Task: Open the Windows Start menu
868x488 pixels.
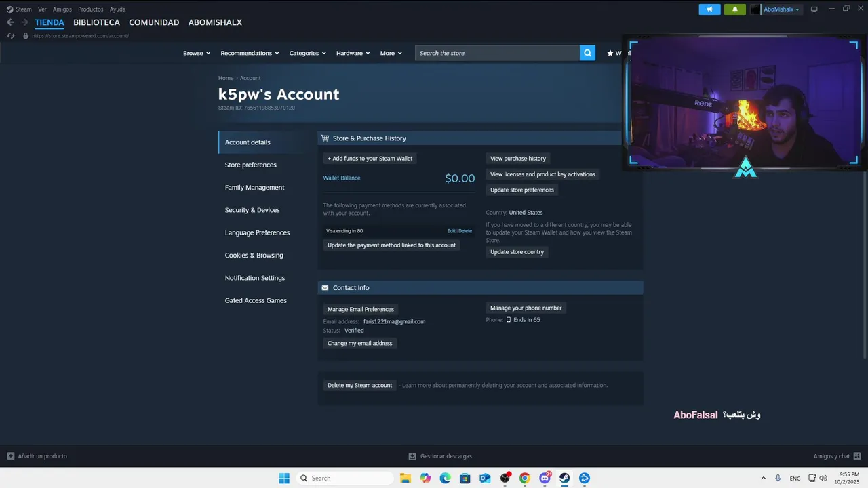Action: [284, 478]
